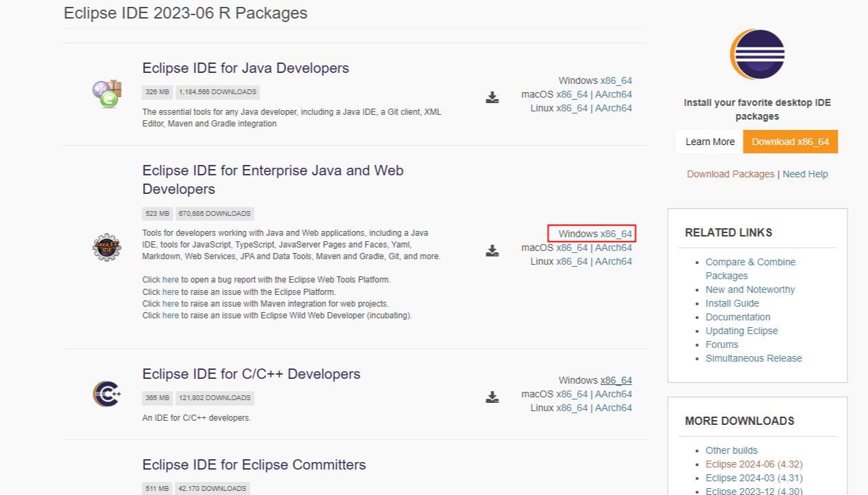868x495 pixels.
Task: Click the Eclipse logo in the sidebar
Action: 757,54
